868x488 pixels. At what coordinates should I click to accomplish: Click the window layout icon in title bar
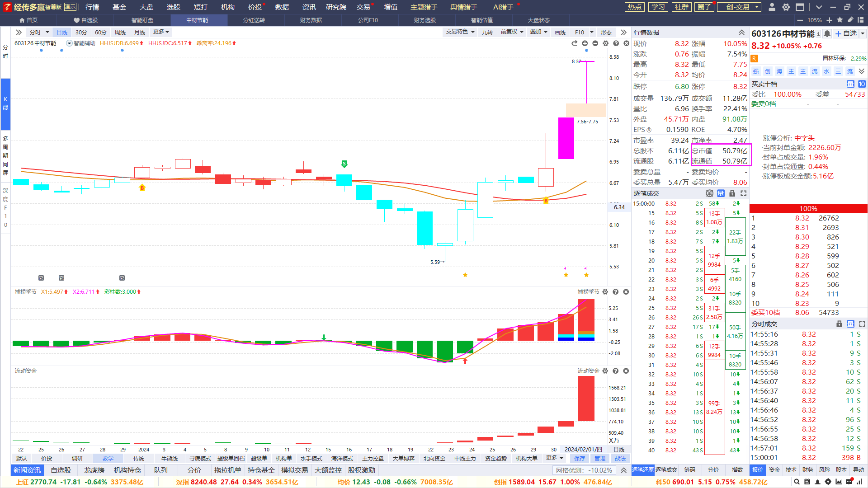[800, 7]
